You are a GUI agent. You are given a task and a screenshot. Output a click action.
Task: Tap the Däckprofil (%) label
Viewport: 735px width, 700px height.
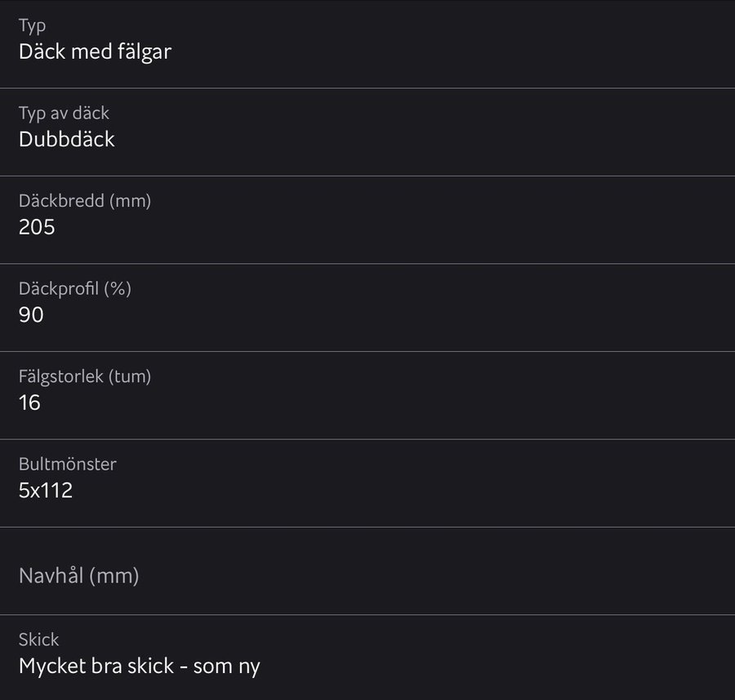point(74,288)
